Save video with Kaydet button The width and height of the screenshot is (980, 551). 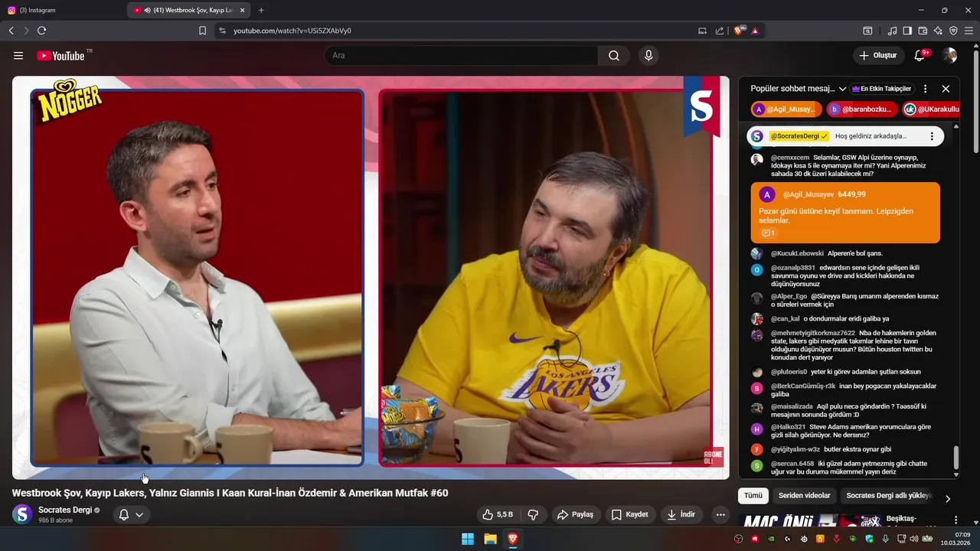629,514
